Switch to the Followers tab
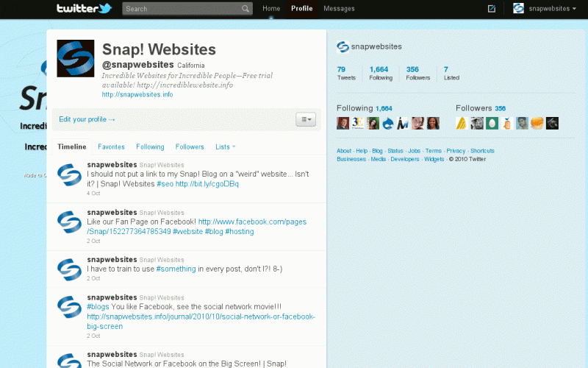Screen dimensions: 588x368 pyautogui.click(x=190, y=146)
